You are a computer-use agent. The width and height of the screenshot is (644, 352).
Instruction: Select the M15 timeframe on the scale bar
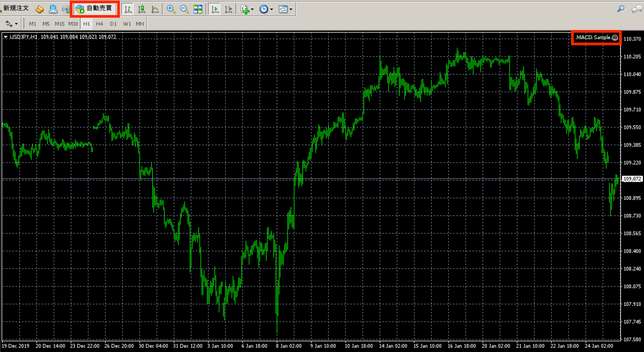point(60,24)
